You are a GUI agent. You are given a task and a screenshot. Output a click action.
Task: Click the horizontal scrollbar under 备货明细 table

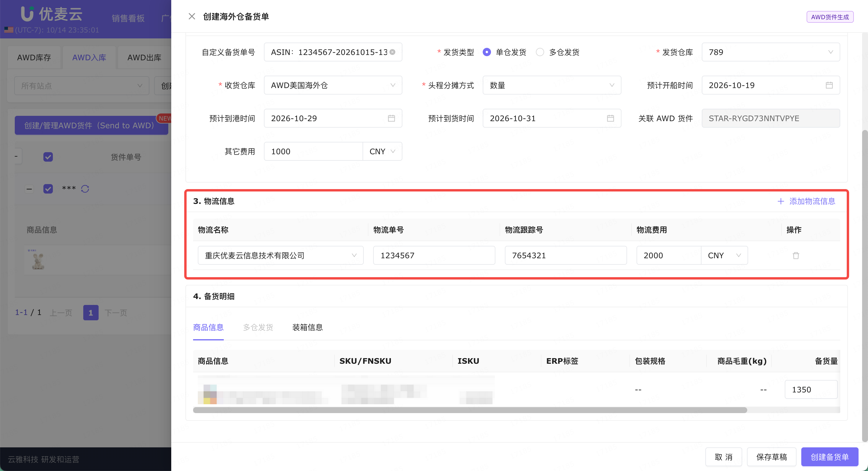(x=470, y=410)
